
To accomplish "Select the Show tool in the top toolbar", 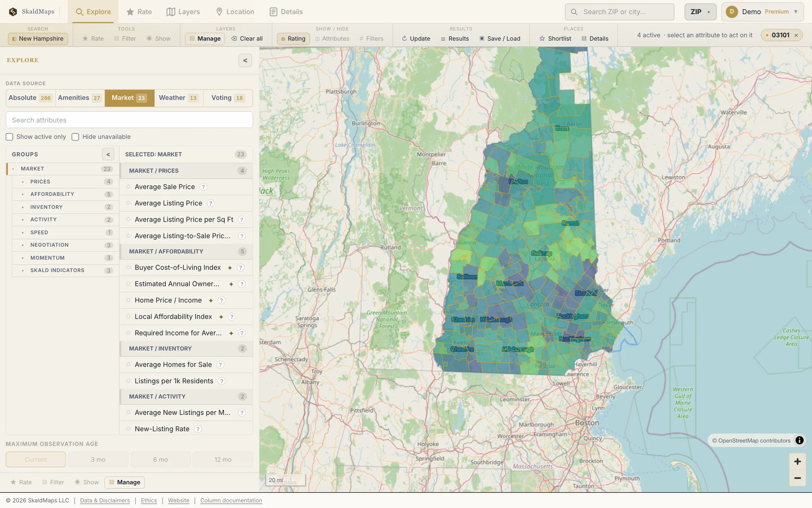I will pyautogui.click(x=159, y=38).
